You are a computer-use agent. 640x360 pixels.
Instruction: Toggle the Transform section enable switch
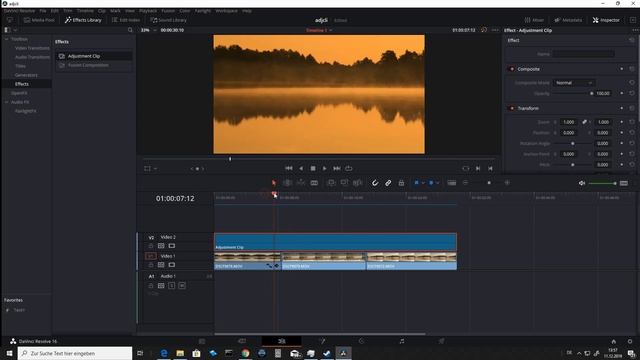pos(512,108)
